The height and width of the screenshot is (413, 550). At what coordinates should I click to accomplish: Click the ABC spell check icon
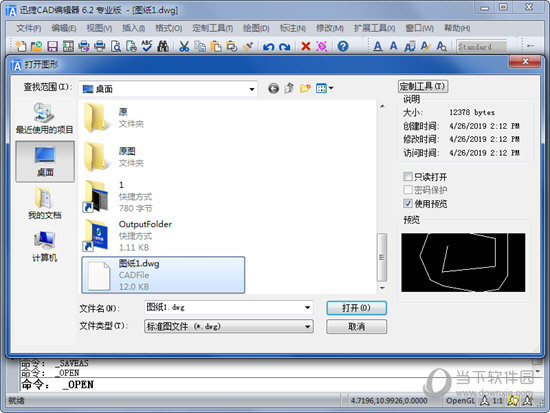[147, 46]
